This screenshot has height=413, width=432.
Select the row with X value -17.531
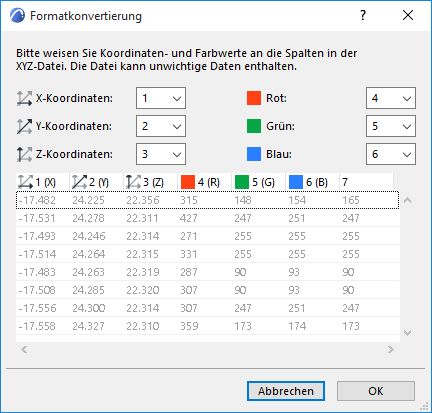207,218
